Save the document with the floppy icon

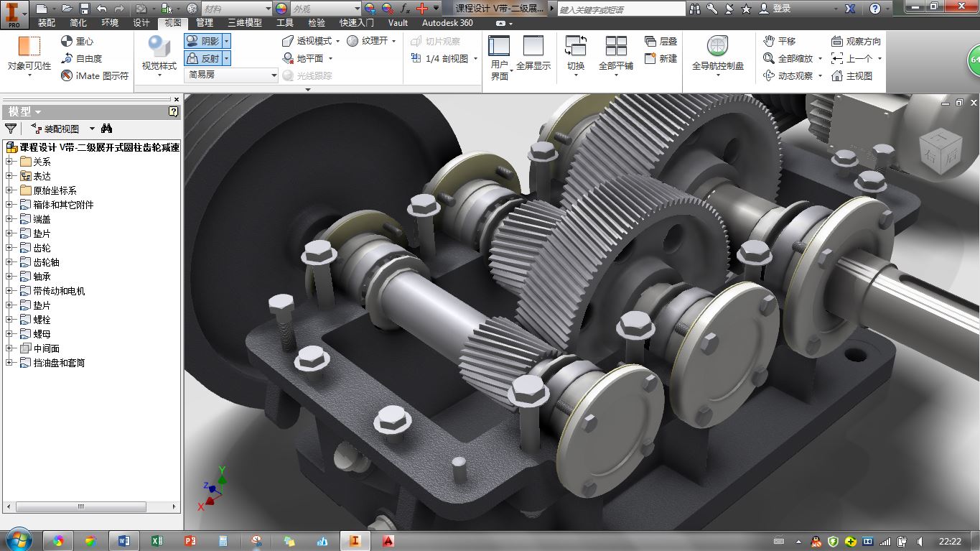[84, 9]
